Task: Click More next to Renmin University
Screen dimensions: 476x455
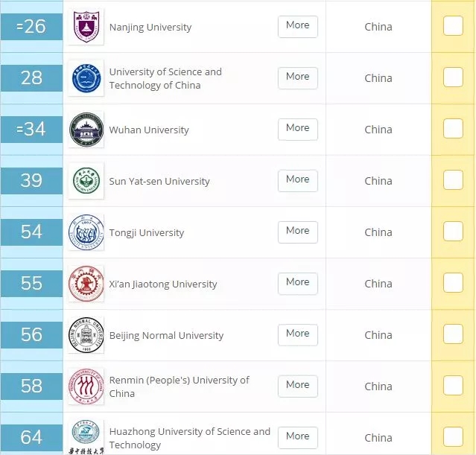Action: point(297,386)
